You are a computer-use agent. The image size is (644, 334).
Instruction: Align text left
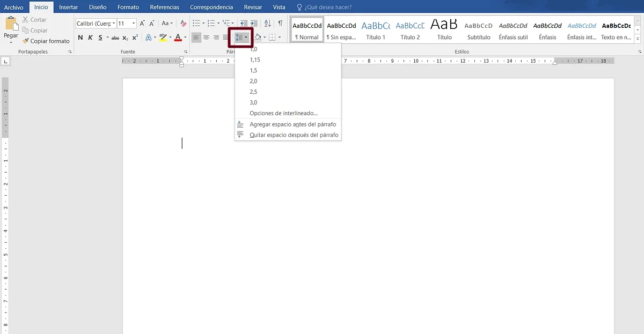coord(196,38)
